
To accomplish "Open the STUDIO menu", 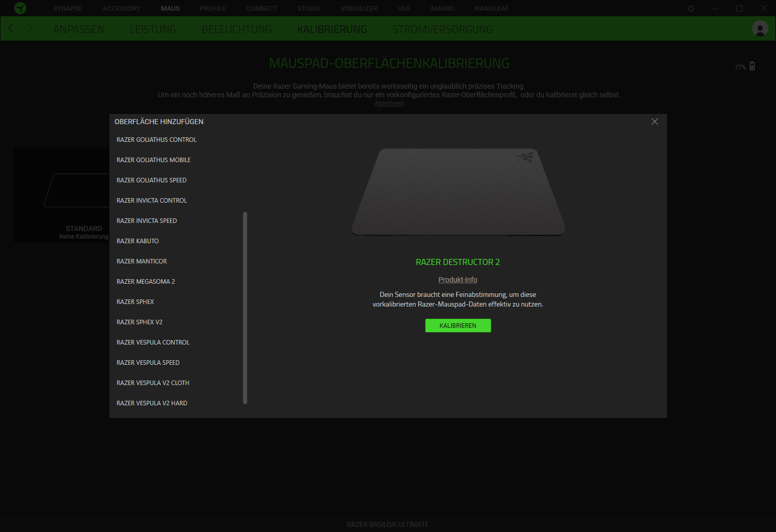I will [x=309, y=9].
